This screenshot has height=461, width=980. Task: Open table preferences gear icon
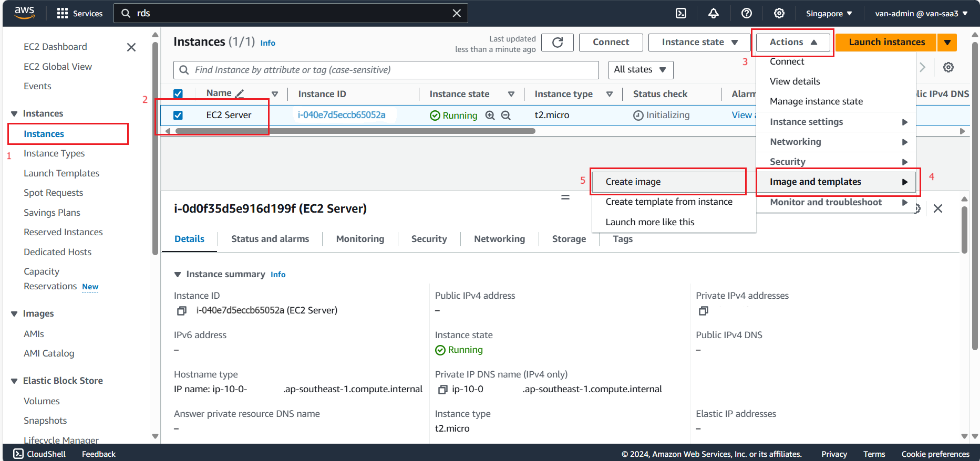click(x=948, y=67)
